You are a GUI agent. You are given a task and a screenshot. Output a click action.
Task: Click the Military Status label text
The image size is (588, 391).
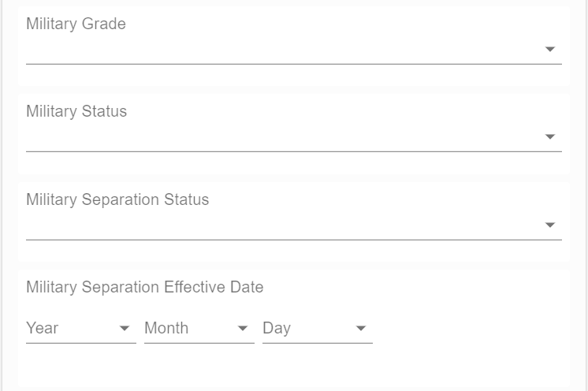[76, 111]
